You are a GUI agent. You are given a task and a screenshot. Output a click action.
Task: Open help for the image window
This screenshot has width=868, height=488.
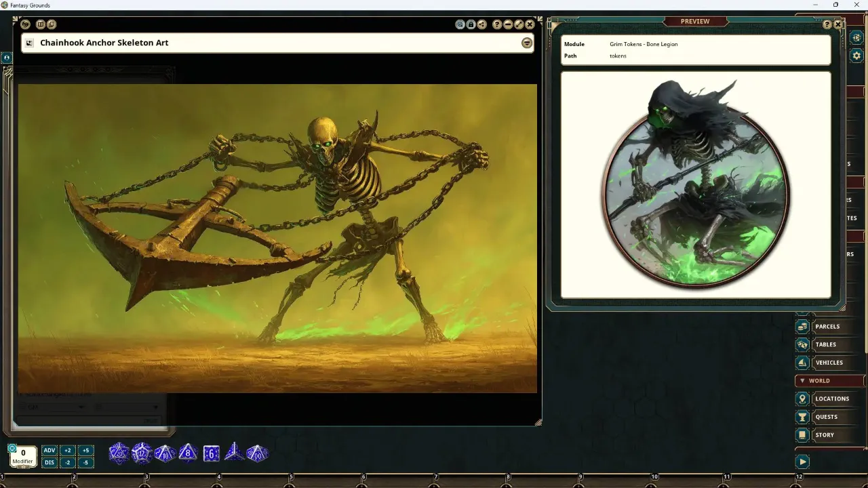[x=497, y=24]
